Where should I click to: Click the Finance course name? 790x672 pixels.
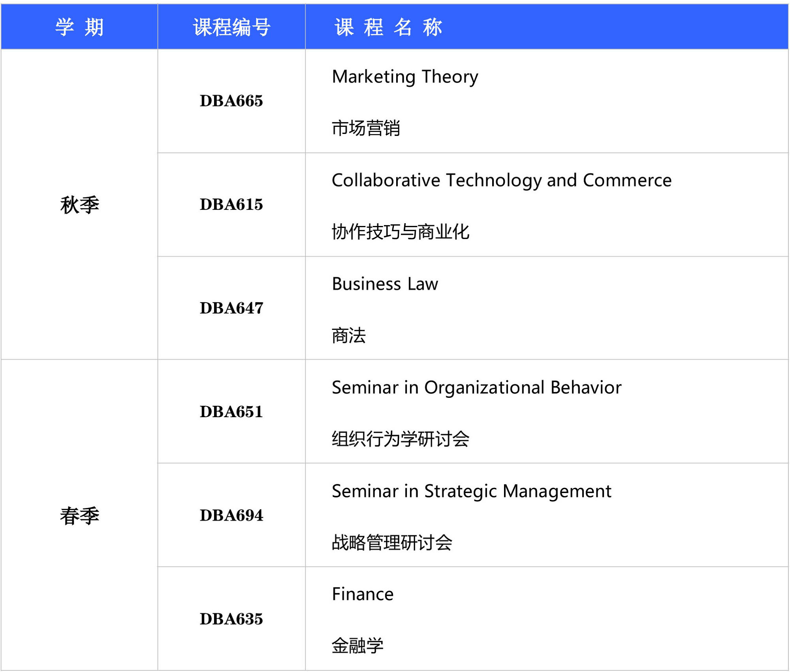(363, 594)
